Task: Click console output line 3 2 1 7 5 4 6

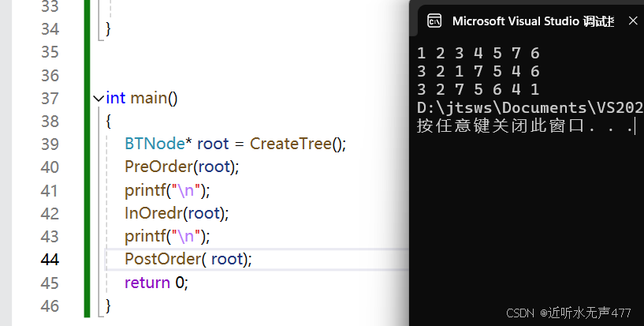Action: tap(478, 72)
